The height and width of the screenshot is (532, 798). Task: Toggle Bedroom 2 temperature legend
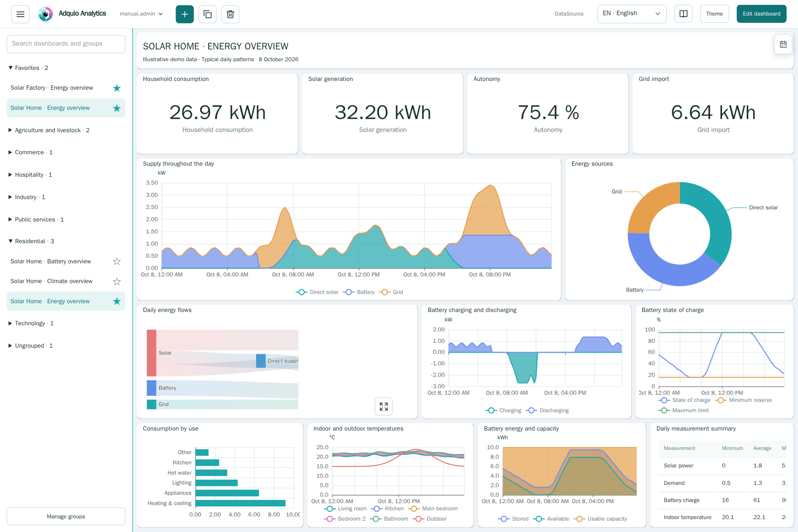coord(345,519)
